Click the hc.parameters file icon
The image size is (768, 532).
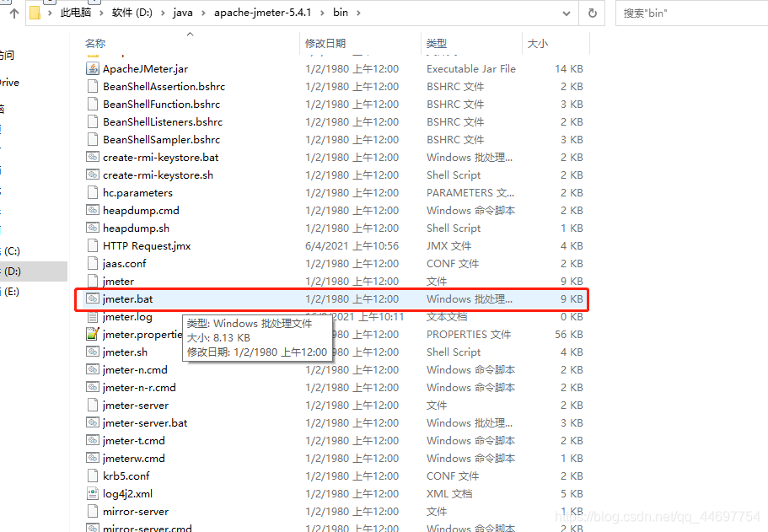[93, 192]
